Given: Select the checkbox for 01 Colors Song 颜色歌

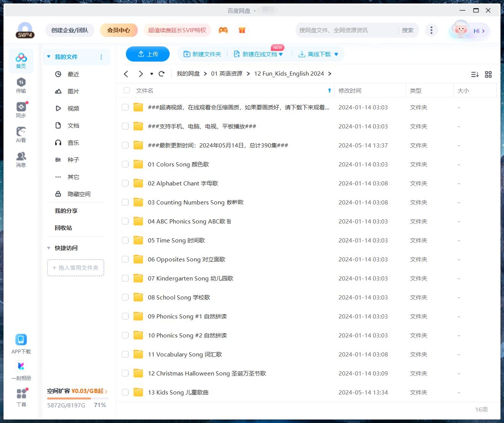Looking at the screenshot, I should [125, 164].
